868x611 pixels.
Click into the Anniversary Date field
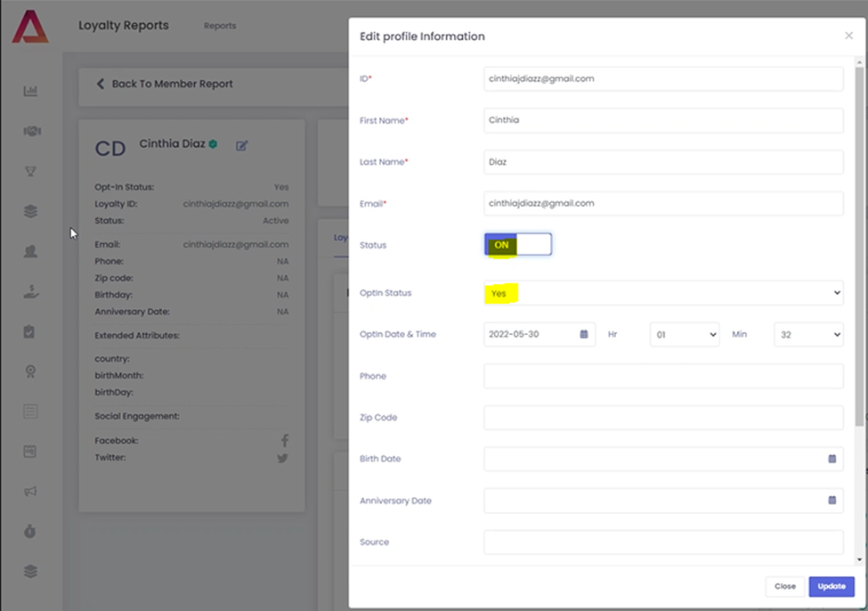[x=663, y=501]
